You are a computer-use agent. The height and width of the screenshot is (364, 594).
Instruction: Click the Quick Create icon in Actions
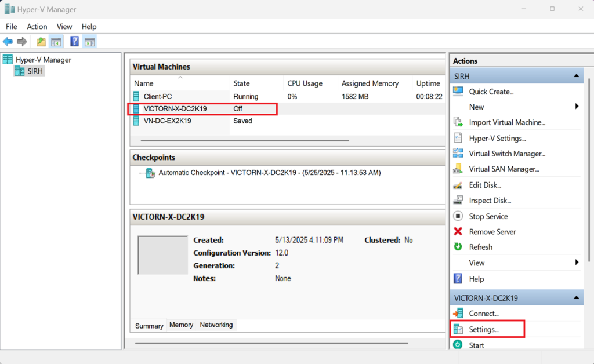[458, 92]
